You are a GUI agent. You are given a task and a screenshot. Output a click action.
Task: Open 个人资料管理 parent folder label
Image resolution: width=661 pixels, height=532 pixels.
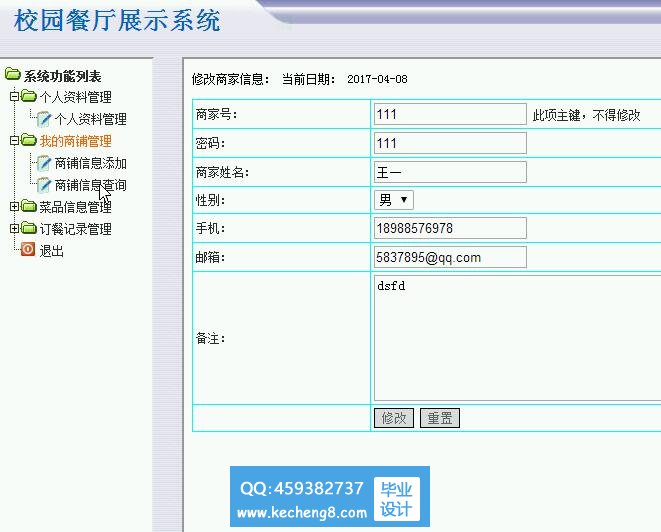75,97
